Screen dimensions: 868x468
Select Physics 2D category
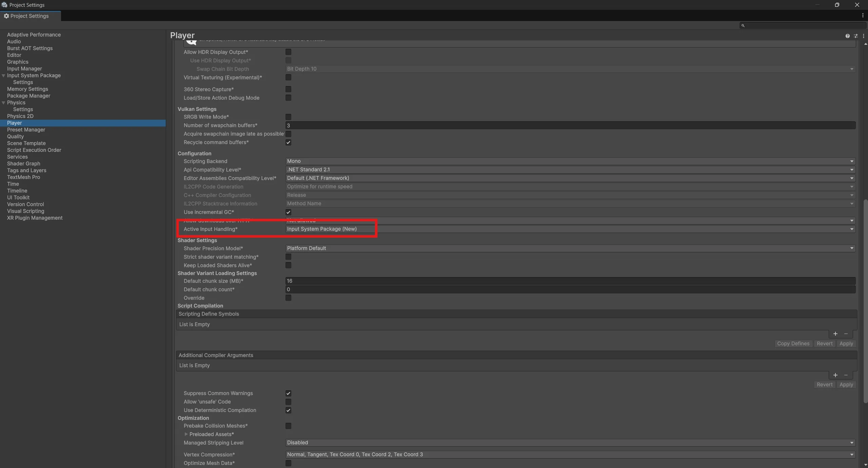point(20,116)
